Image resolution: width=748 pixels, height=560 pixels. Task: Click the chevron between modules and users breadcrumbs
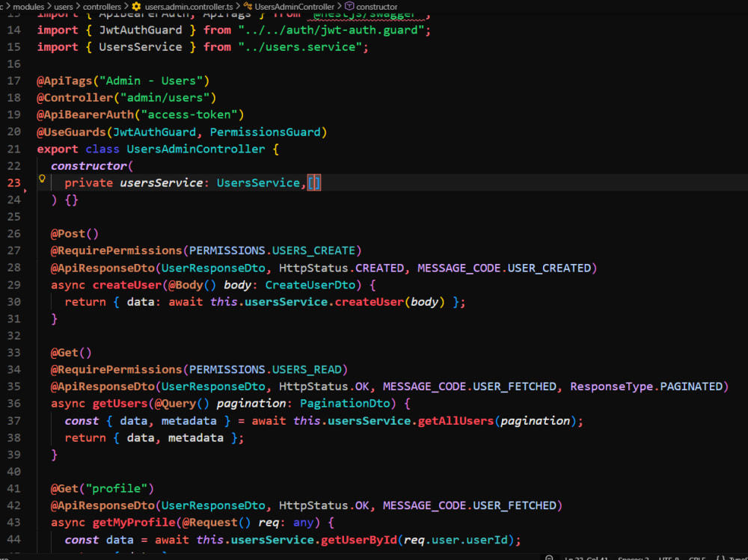click(x=49, y=6)
